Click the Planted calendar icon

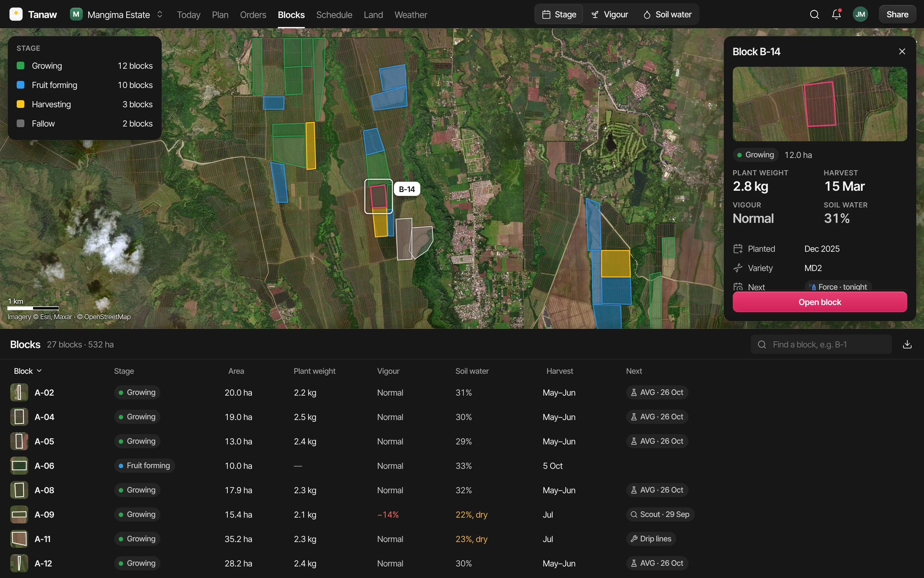tap(738, 249)
